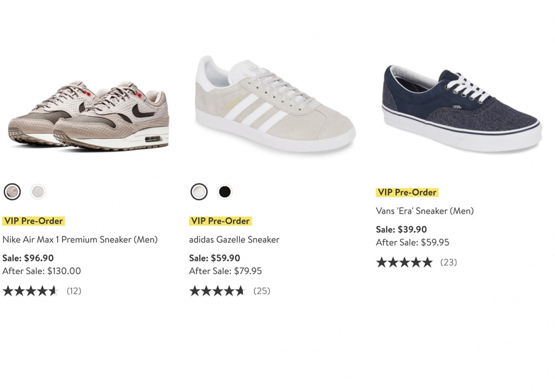Click VIP Pre-Order badge under Nike sneaker
This screenshot has width=555, height=392.
pyautogui.click(x=33, y=221)
